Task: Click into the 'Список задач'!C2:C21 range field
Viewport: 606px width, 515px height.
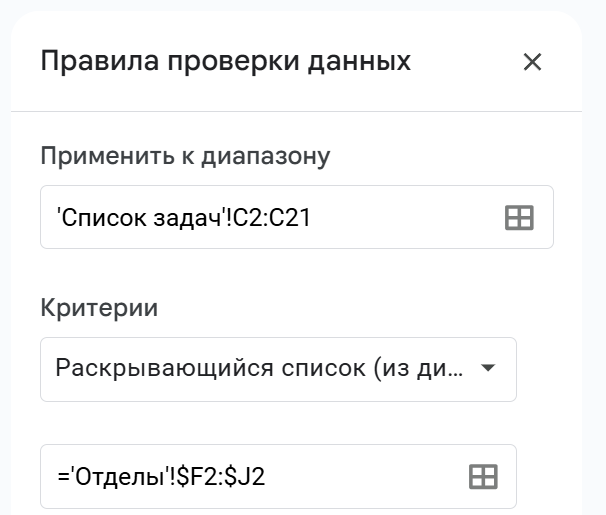Action: [297, 217]
